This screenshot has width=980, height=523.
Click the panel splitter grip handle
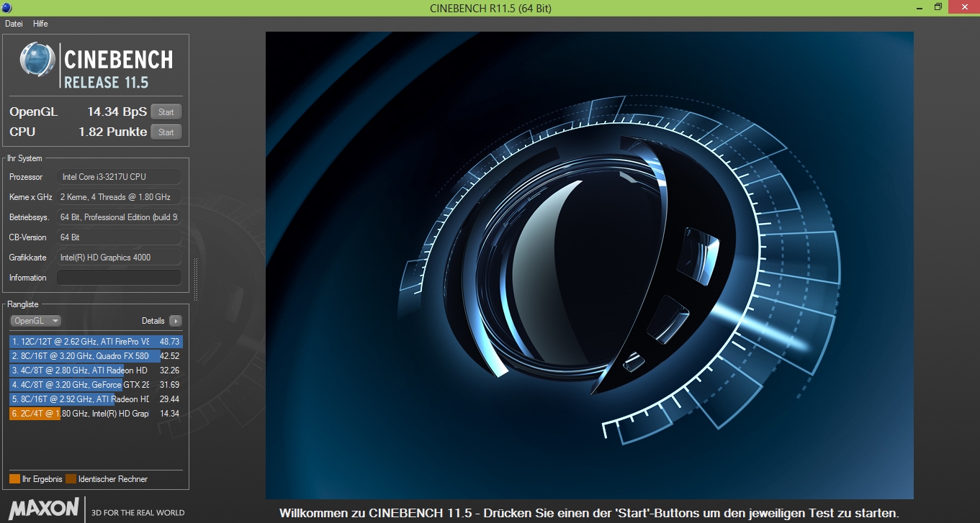[195, 279]
